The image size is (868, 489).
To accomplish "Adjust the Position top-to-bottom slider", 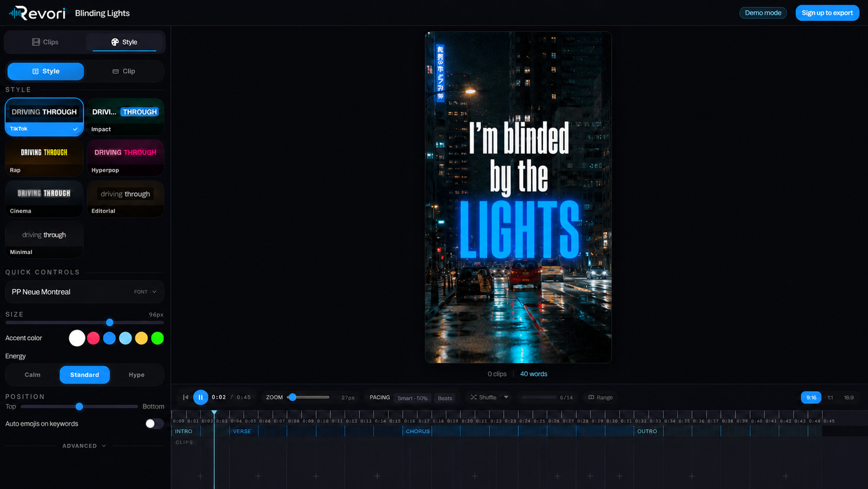I will coord(79,406).
